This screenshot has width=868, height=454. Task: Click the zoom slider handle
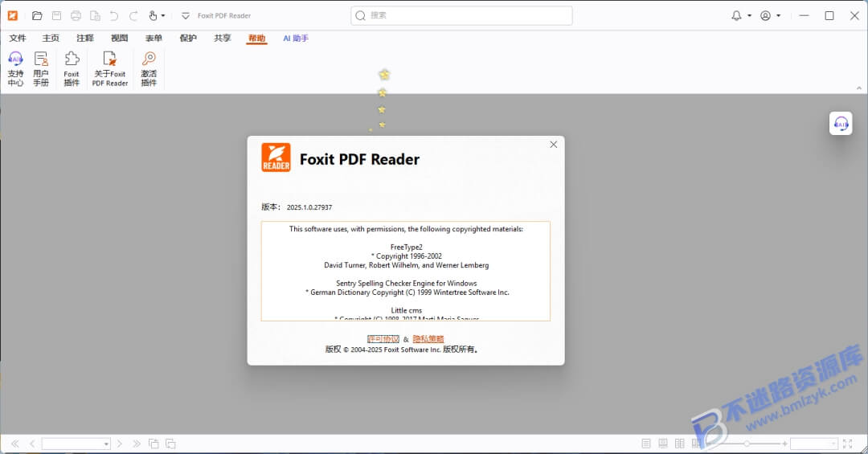coord(747,444)
